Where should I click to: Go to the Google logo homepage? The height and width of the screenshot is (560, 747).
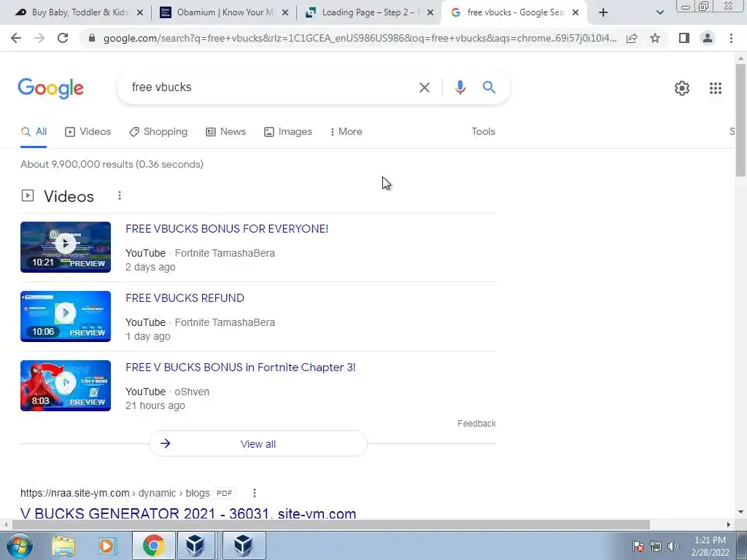tap(51, 88)
